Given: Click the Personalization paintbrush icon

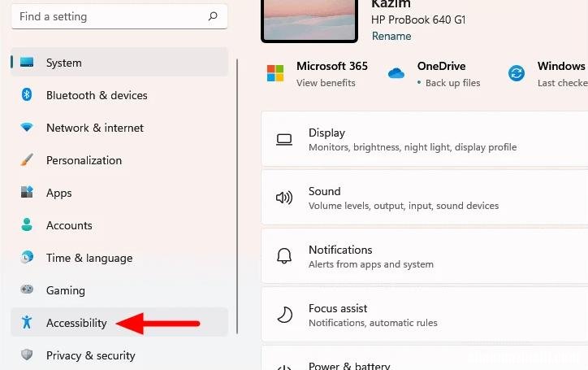Looking at the screenshot, I should pos(27,159).
